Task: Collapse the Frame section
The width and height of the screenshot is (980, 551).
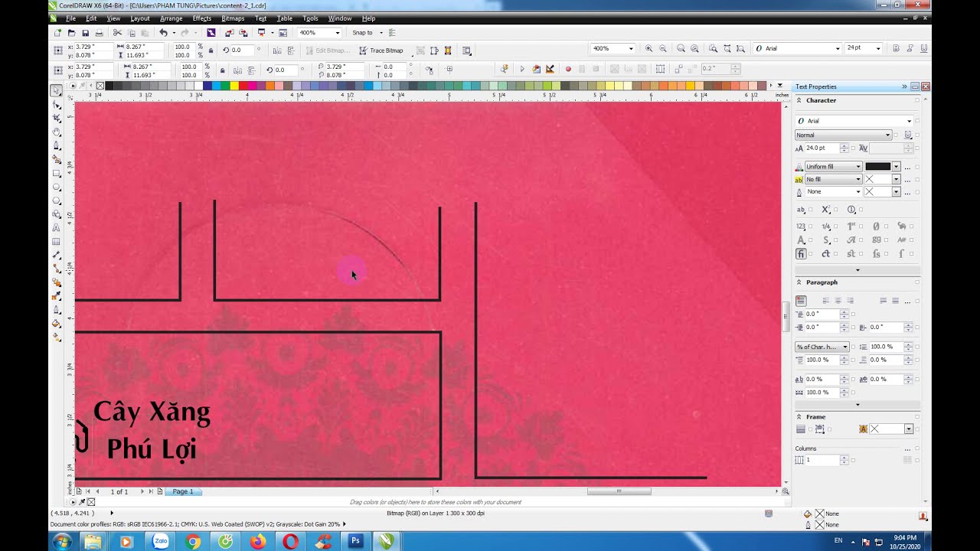Action: pyautogui.click(x=799, y=417)
